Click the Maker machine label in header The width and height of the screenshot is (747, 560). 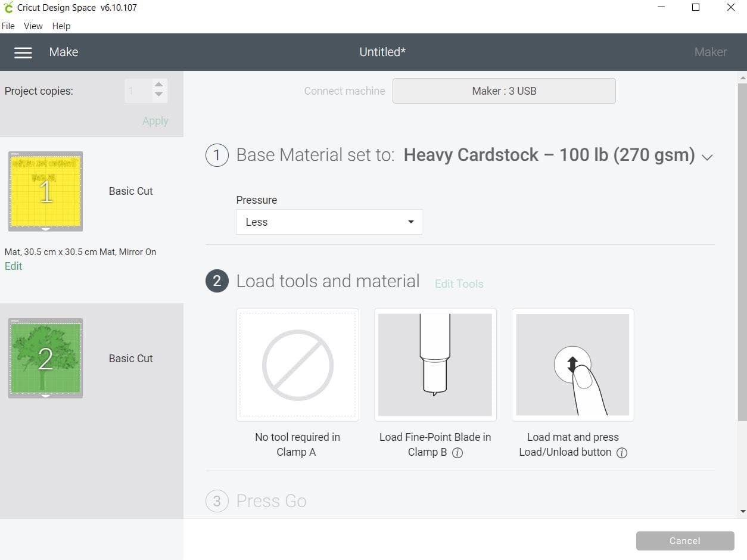pos(711,52)
